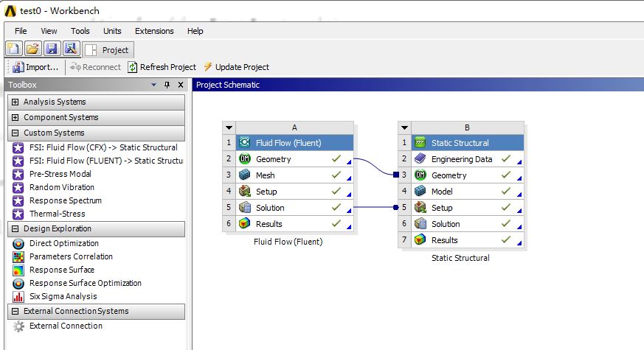Viewport: 644px width, 350px height.
Task: Open the View menu
Action: (49, 31)
